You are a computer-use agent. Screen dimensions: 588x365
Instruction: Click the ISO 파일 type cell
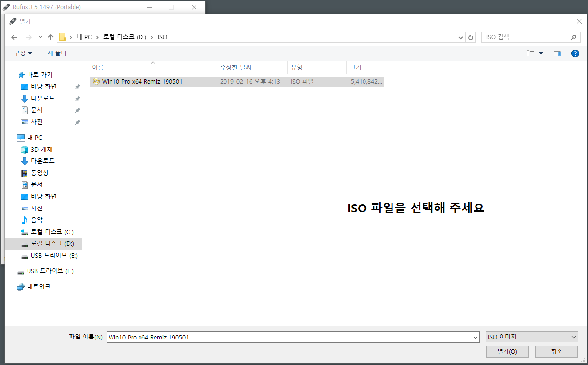click(302, 81)
